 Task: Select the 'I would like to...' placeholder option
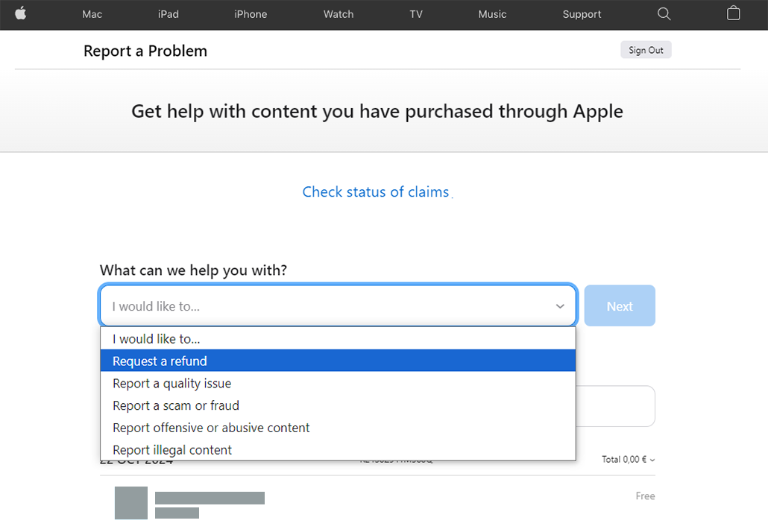[338, 339]
